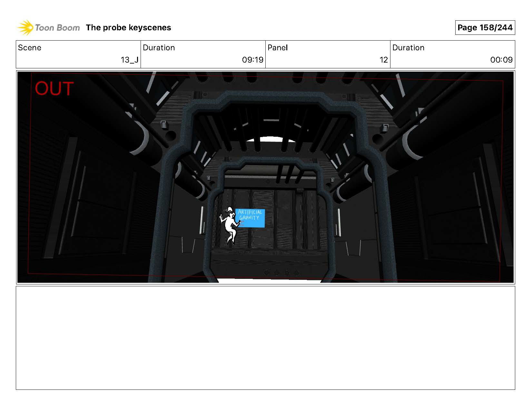The height and width of the screenshot is (414, 532).
Task: Click the white floating character drawing
Action: (x=230, y=225)
